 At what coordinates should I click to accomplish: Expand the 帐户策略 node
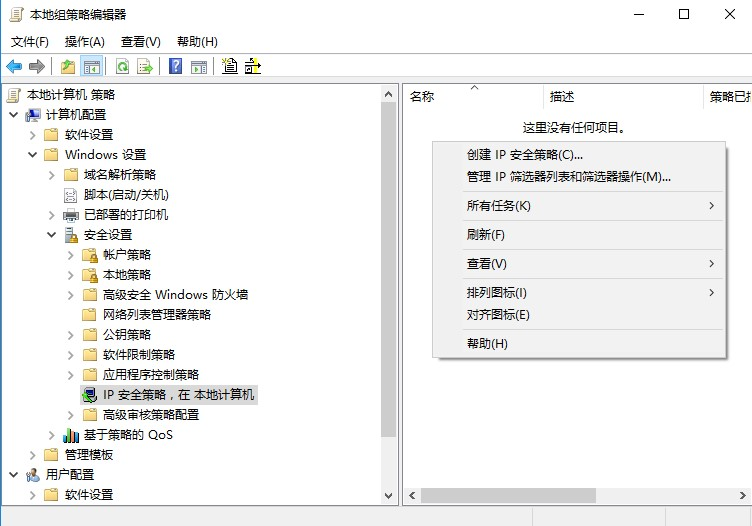[70, 255]
